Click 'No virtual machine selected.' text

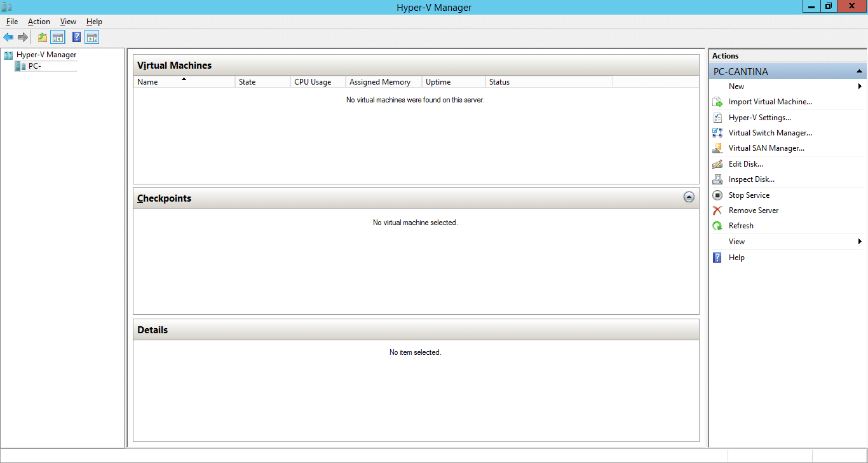tap(415, 223)
